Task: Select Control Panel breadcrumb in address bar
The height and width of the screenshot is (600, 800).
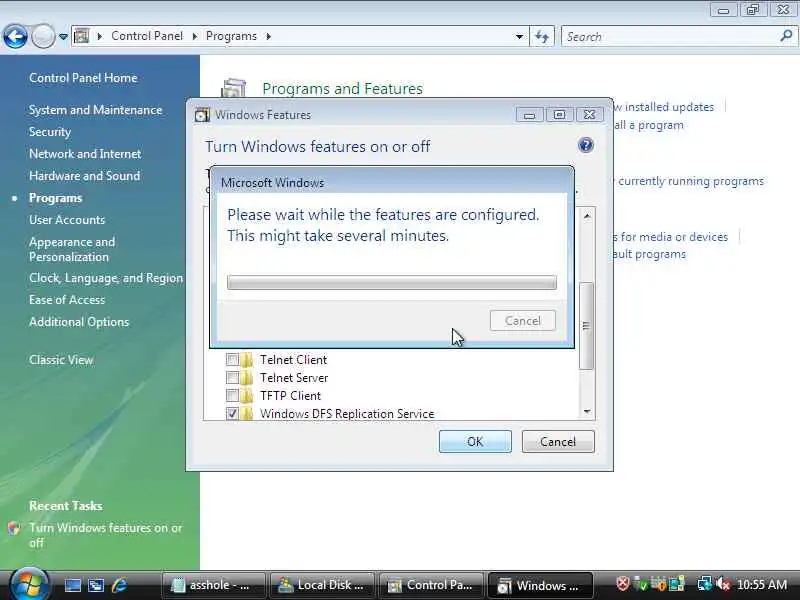Action: [147, 36]
